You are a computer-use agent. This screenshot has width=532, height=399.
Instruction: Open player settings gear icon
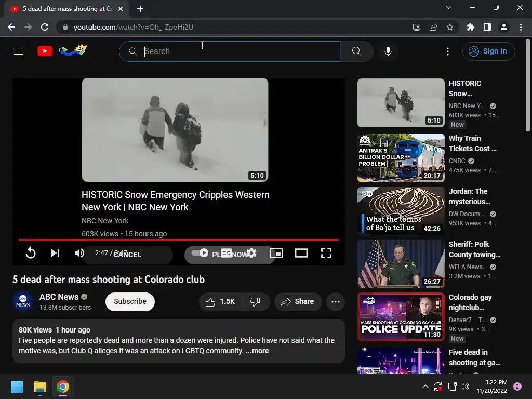point(251,253)
